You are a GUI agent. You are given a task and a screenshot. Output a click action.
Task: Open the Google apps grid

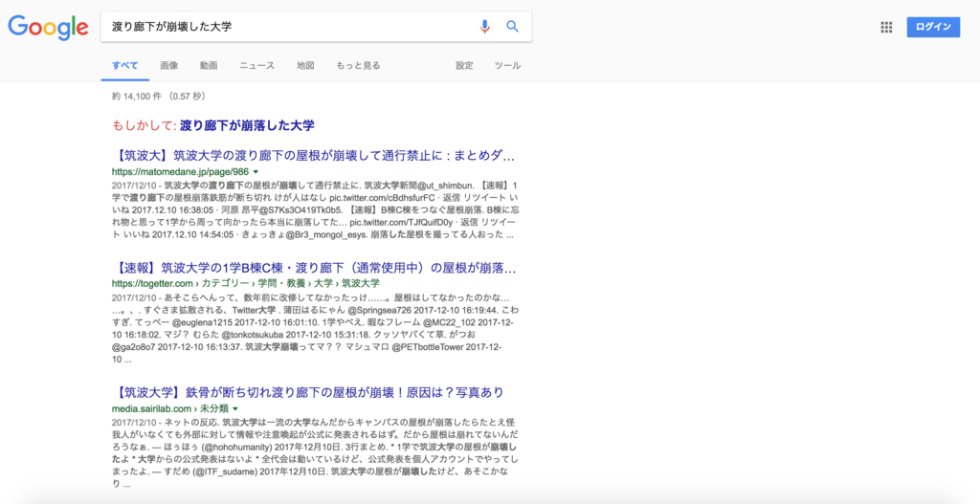click(886, 27)
